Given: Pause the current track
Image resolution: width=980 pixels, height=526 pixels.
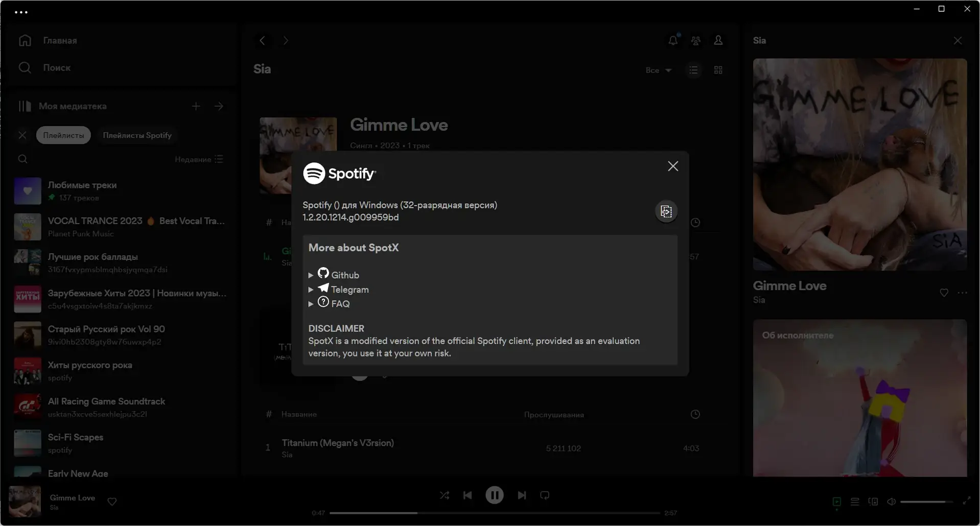Looking at the screenshot, I should (495, 495).
